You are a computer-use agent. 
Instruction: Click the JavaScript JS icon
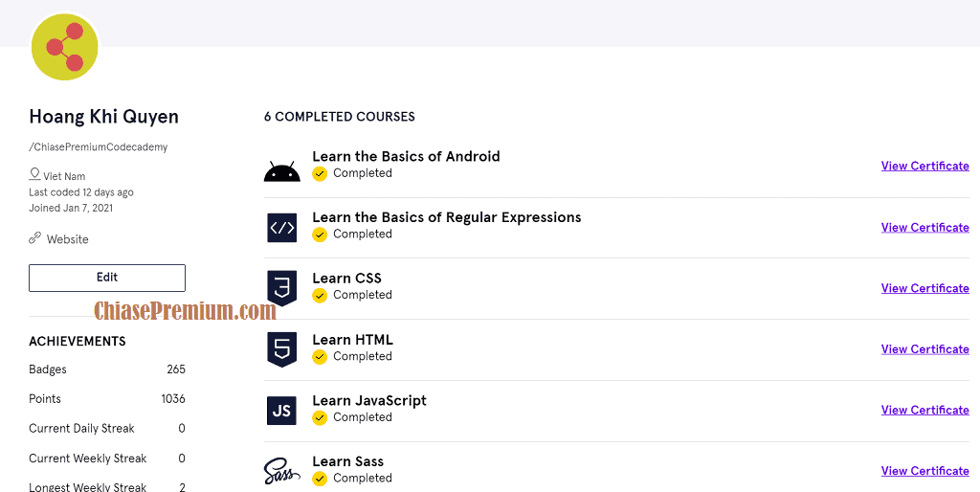click(281, 411)
